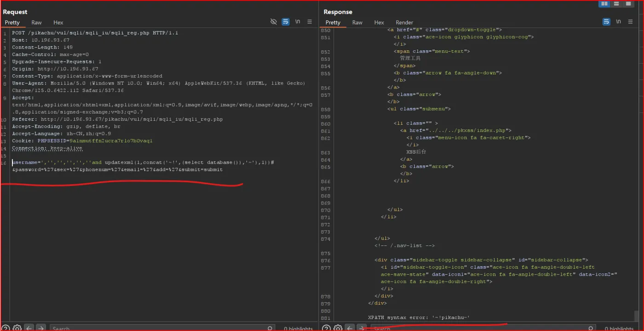Click the pkxss/index.php href line
The image size is (644, 331).
tap(455, 130)
